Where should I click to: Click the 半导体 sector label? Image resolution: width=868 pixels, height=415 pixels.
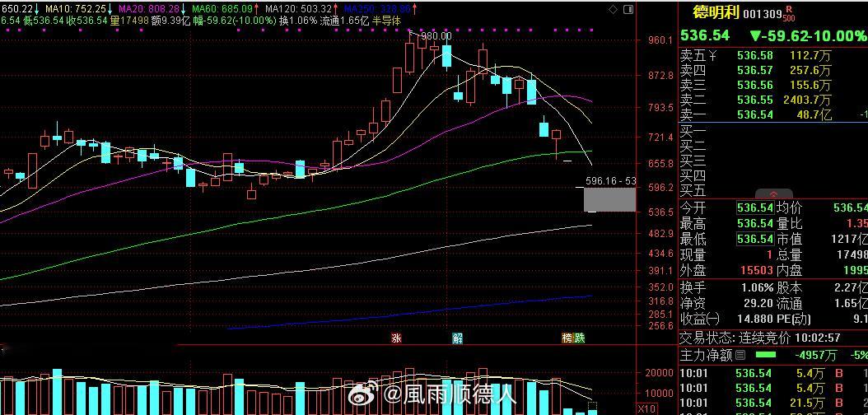click(386, 21)
